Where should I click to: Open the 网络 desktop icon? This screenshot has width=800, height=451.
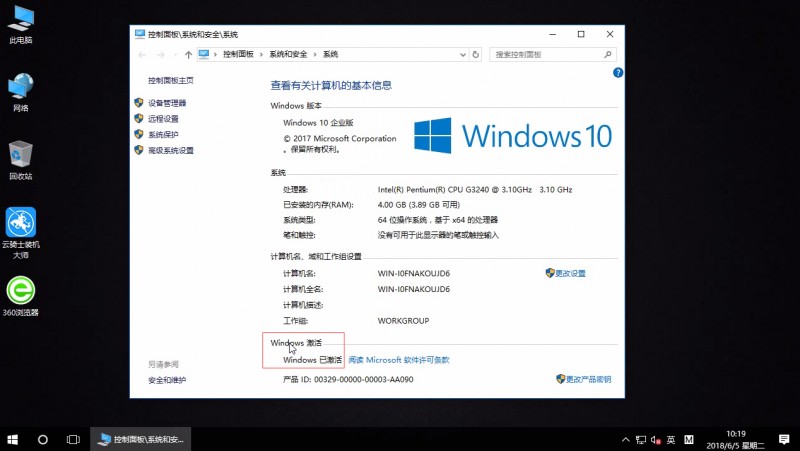[x=21, y=93]
